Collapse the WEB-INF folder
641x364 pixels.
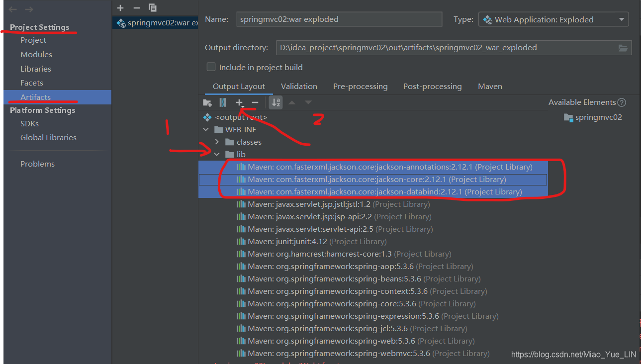click(x=206, y=129)
